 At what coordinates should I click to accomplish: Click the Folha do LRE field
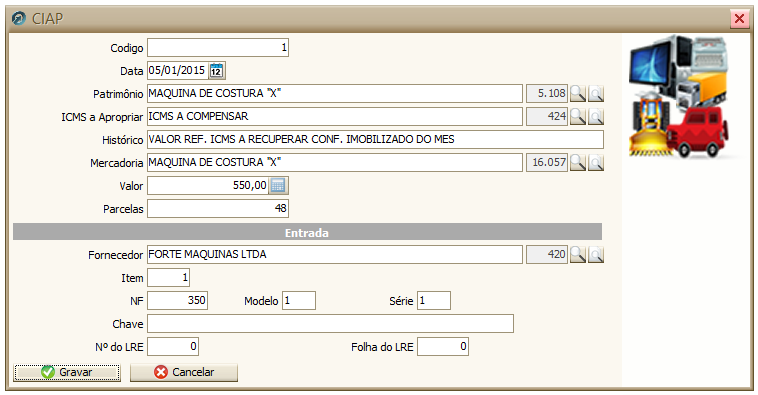pyautogui.click(x=443, y=347)
